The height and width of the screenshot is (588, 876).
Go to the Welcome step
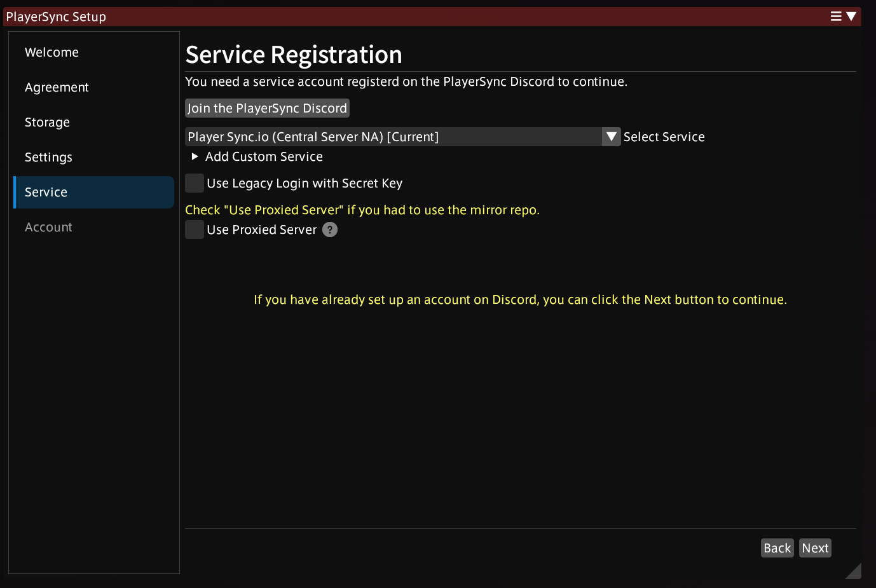(x=51, y=52)
